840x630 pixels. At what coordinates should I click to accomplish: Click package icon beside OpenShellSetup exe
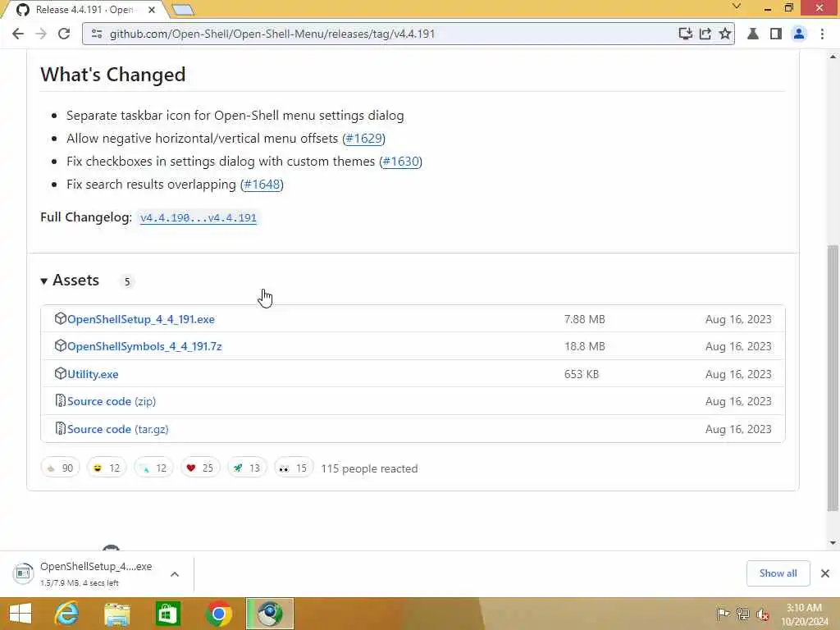click(61, 319)
